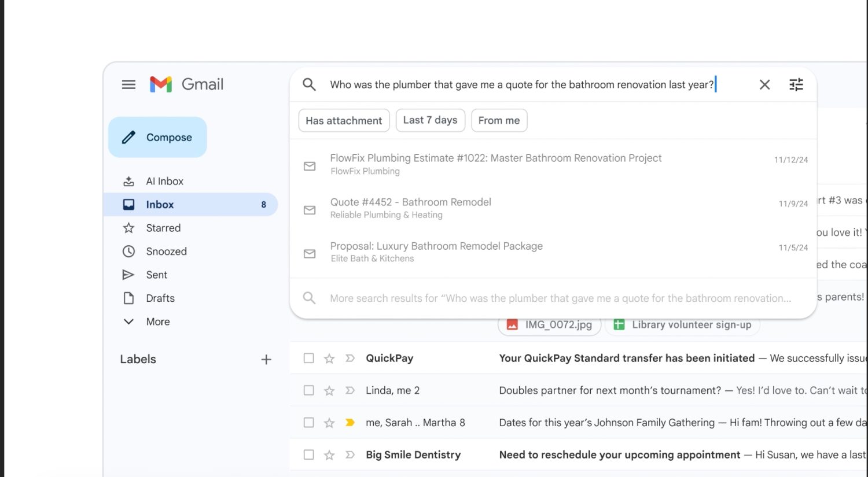Click the envelope icon on the FlowFix Plumbing result

click(309, 165)
